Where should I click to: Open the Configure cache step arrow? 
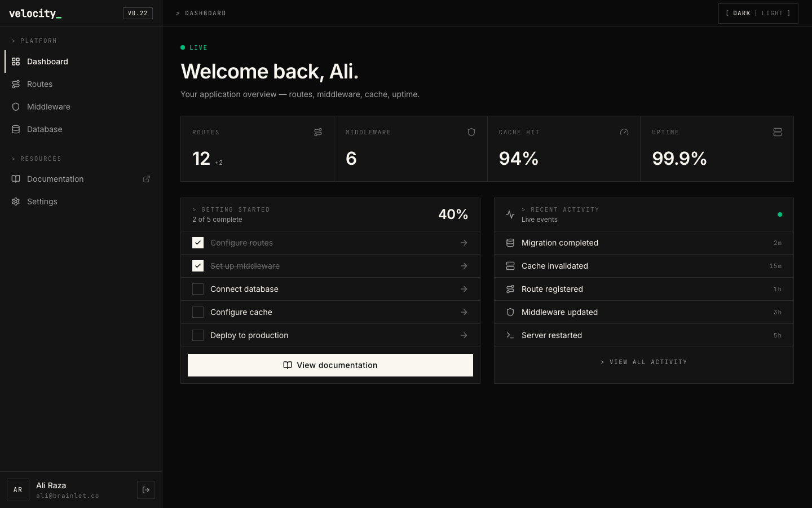tap(464, 312)
